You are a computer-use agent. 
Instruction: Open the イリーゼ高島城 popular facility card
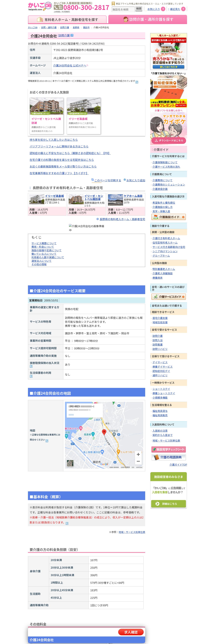coord(84,116)
